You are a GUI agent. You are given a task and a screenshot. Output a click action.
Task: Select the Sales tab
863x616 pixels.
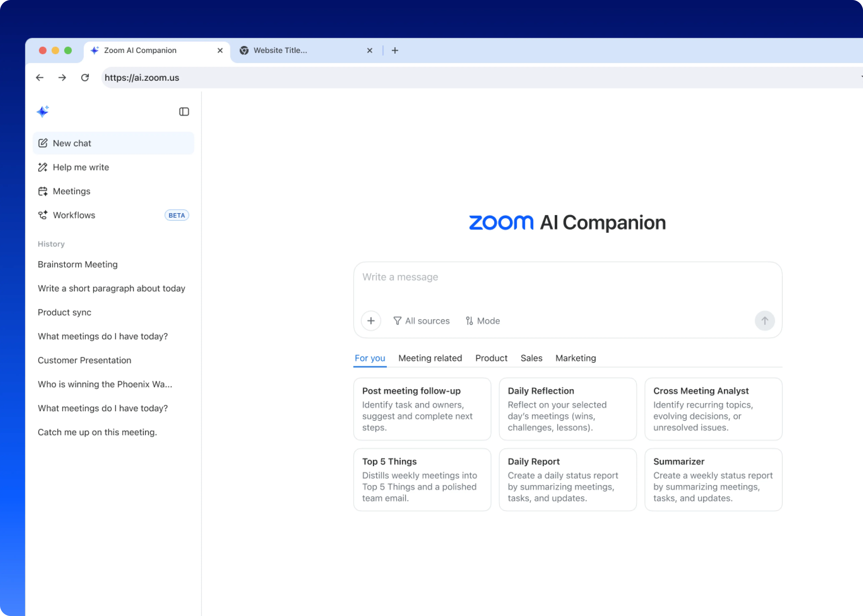pos(531,358)
